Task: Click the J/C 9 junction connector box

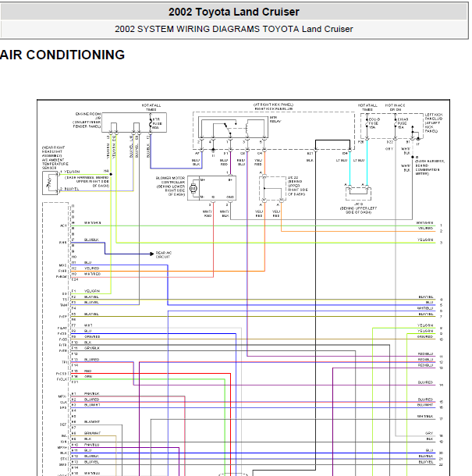Action: 358,194
